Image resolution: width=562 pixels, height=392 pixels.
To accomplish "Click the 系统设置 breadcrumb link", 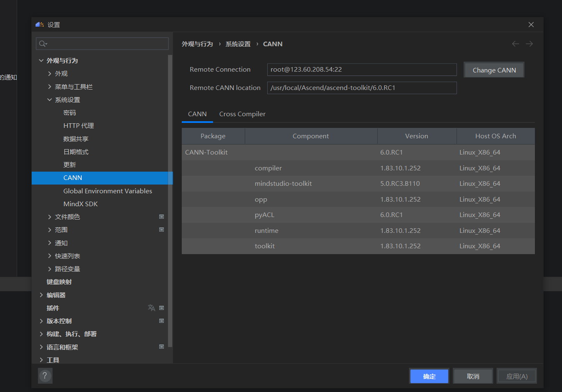I will (x=238, y=44).
